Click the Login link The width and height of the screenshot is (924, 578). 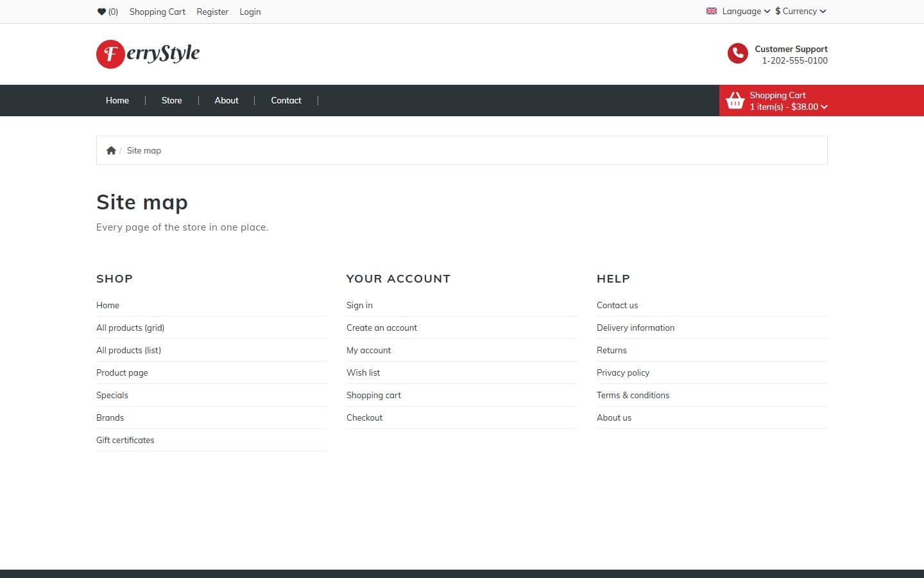point(250,12)
